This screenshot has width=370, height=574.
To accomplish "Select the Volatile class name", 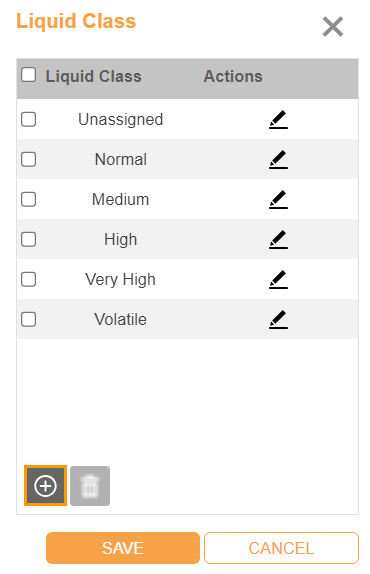I will [120, 319].
